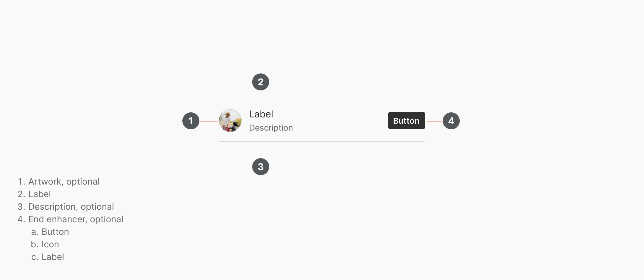Click the red connector line above marker 3
Screen dimensions: 644x280
261,148
